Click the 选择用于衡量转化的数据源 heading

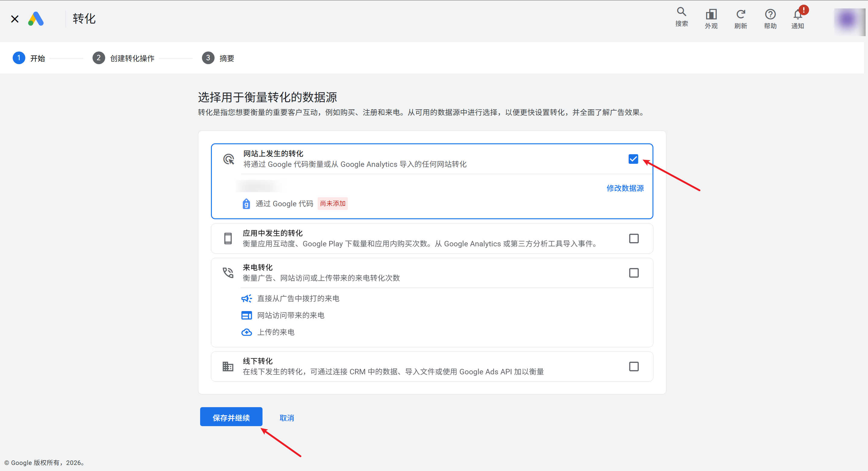click(x=268, y=97)
